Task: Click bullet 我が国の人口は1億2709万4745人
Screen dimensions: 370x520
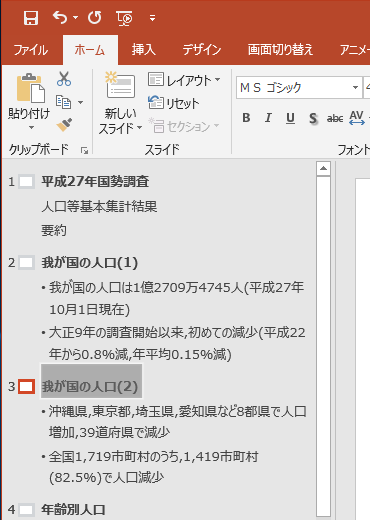Action: [x=177, y=298]
